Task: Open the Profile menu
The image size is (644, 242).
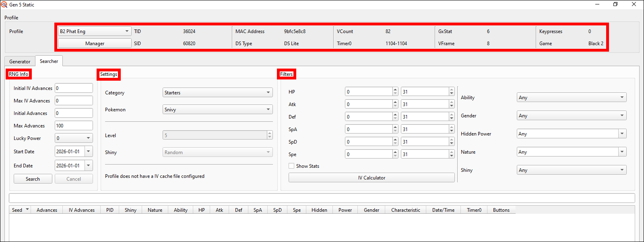Action: click(11, 17)
